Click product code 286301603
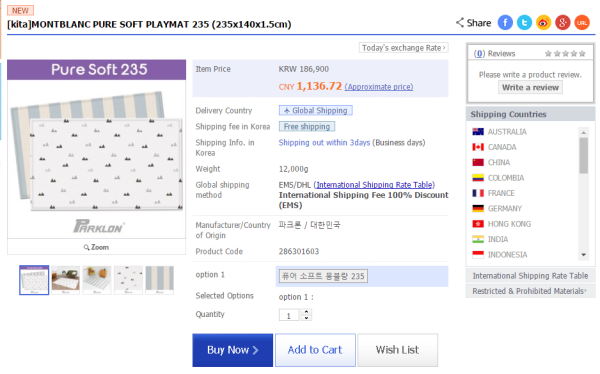The width and height of the screenshot is (600, 374). (299, 252)
